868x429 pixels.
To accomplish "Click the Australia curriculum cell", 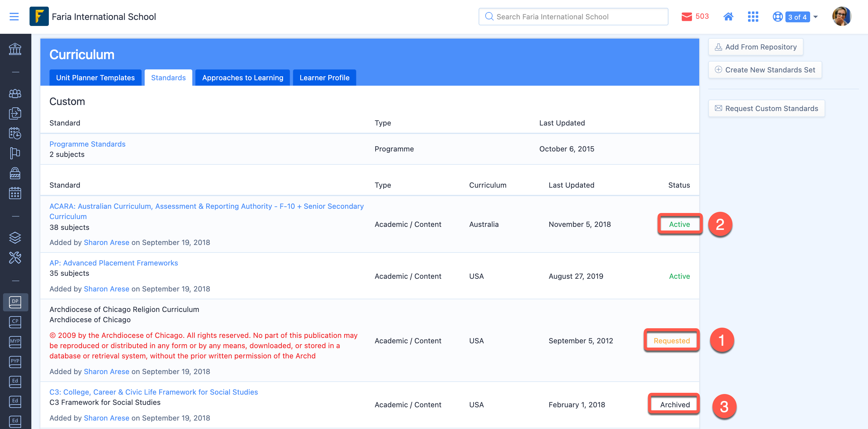I will pyautogui.click(x=484, y=224).
